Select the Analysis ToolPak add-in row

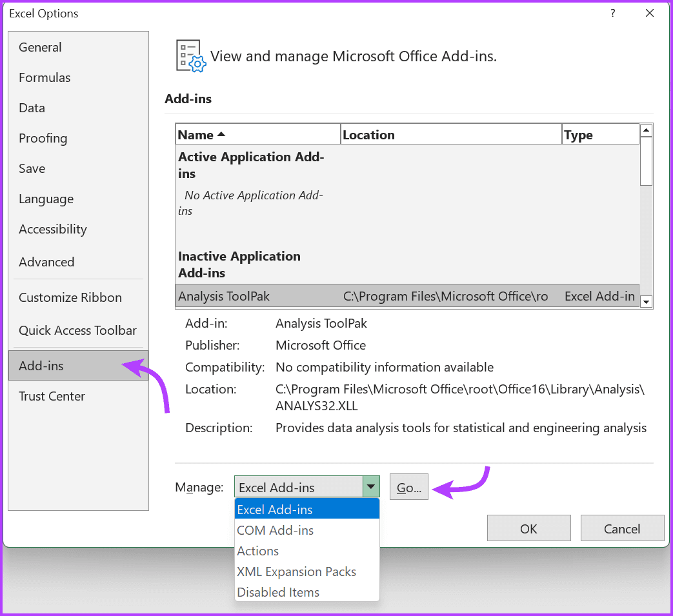[x=258, y=296]
